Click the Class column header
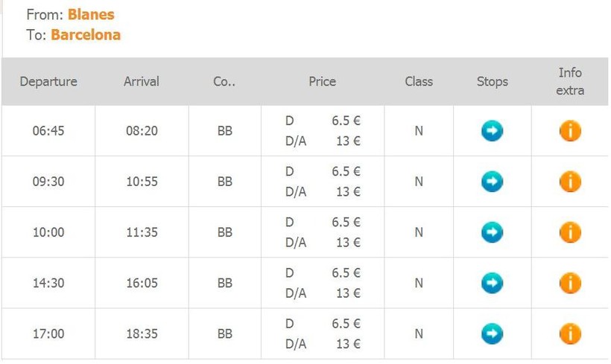The image size is (611, 364). click(419, 82)
